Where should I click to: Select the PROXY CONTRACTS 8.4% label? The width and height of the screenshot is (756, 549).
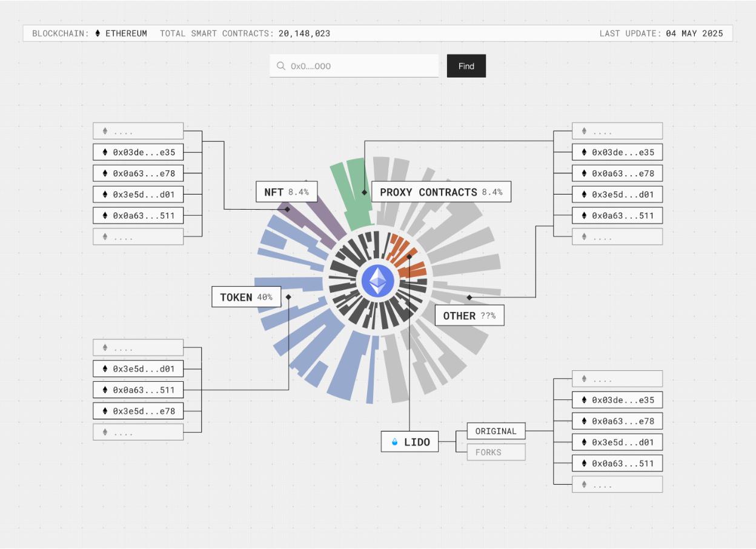pos(441,192)
